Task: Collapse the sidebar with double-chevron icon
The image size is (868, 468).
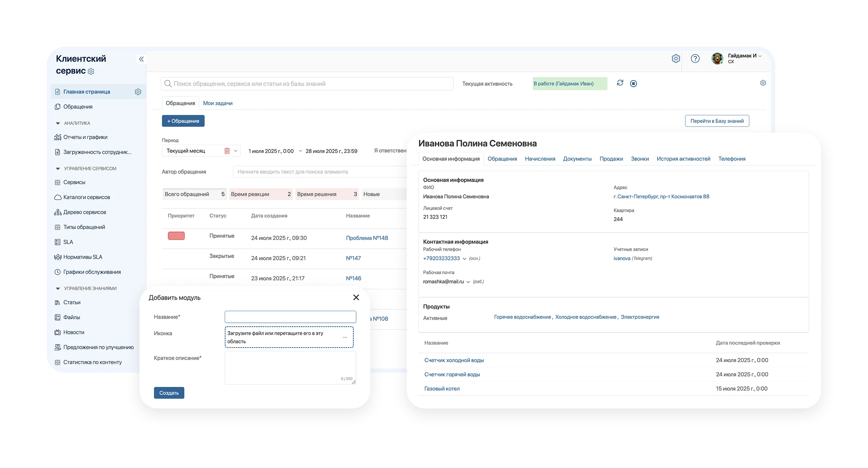Action: click(141, 59)
